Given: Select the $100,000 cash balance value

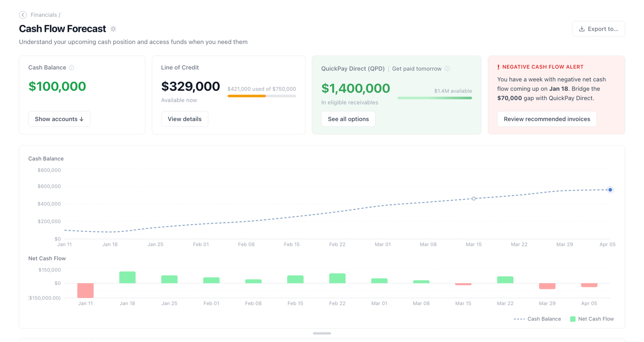Looking at the screenshot, I should click(x=57, y=86).
